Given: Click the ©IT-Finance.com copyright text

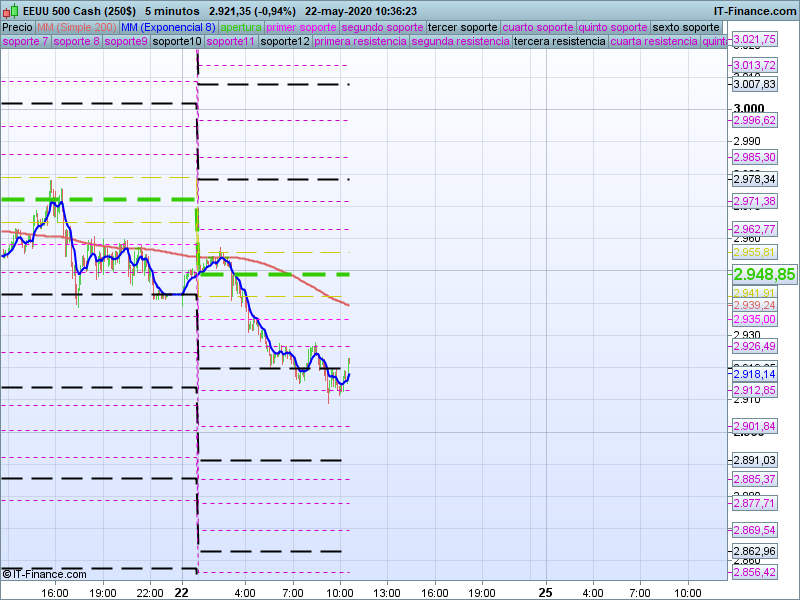Looking at the screenshot, I should point(45,574).
